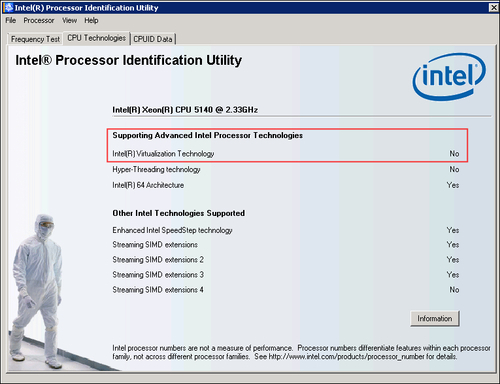Click the Streaming SIMD extensions 4 label

(x=158, y=290)
